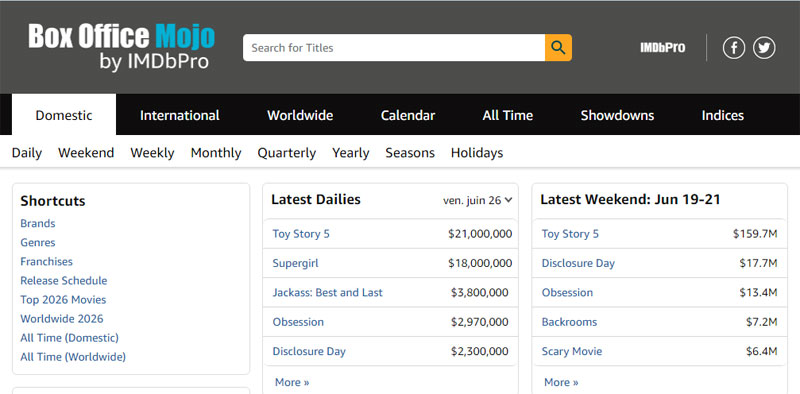Expand the ven. juin 26 date dropdown

477,200
